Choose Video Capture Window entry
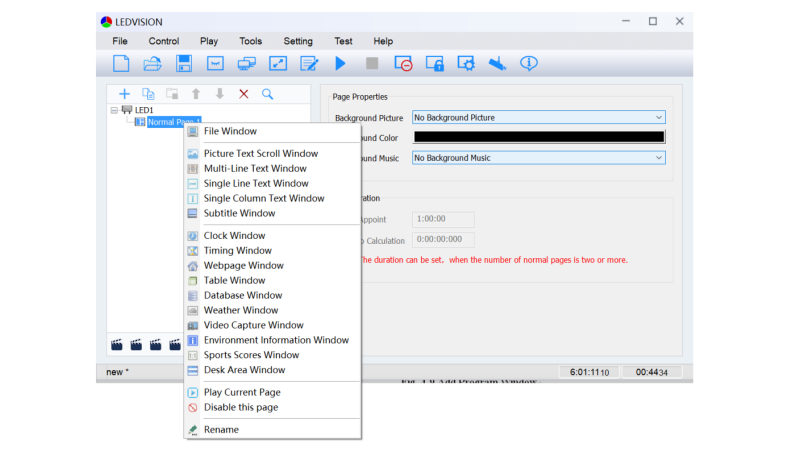The width and height of the screenshot is (800, 450). click(x=272, y=325)
